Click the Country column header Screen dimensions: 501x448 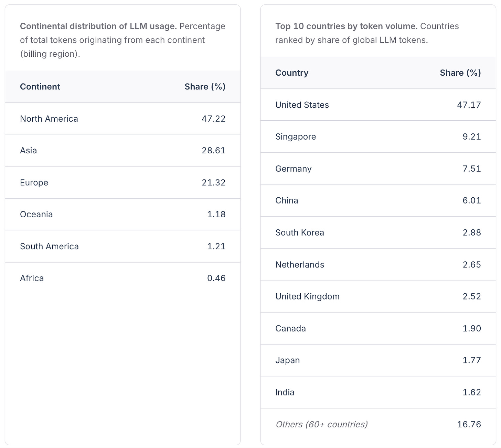click(292, 73)
